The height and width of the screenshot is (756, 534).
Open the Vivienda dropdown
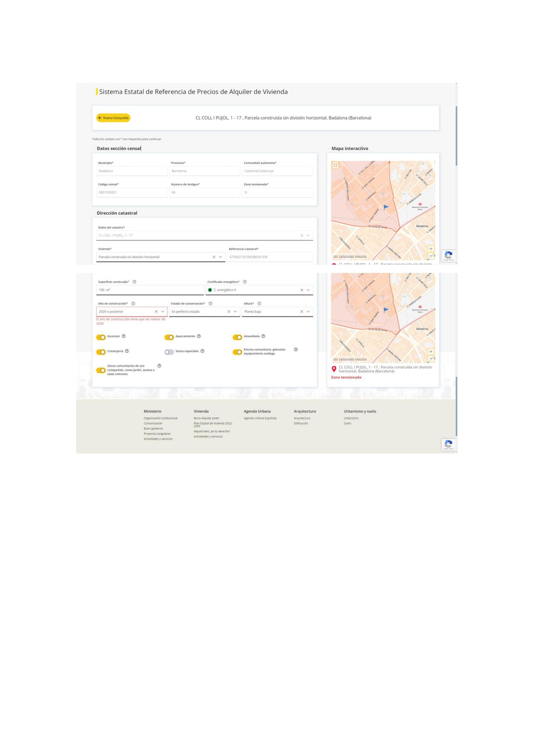tap(221, 257)
